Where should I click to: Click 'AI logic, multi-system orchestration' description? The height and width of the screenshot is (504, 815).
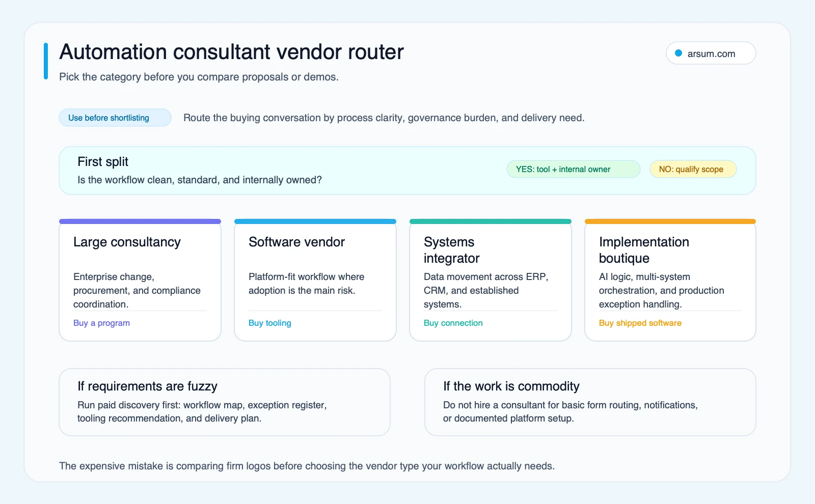[x=662, y=290]
